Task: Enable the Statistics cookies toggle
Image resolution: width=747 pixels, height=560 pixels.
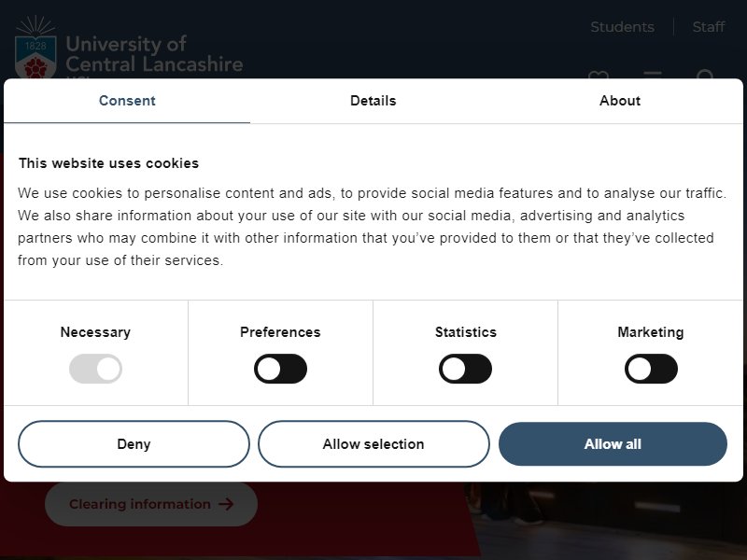Action: click(x=465, y=369)
